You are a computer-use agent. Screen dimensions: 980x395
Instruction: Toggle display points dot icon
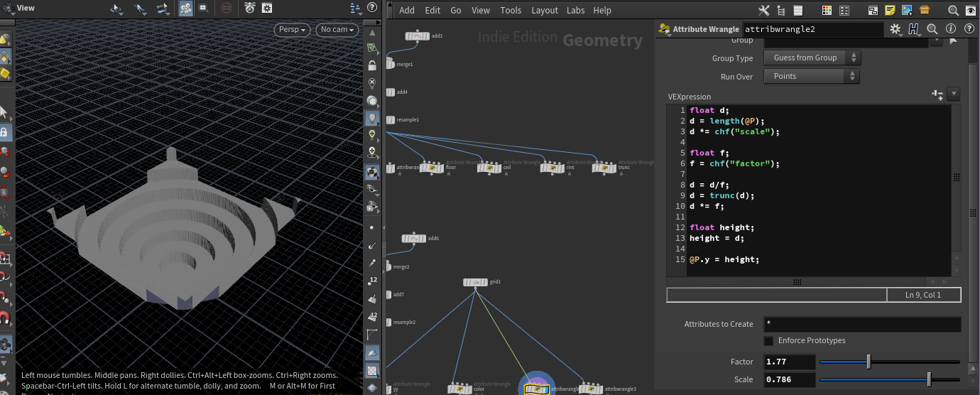click(x=372, y=227)
